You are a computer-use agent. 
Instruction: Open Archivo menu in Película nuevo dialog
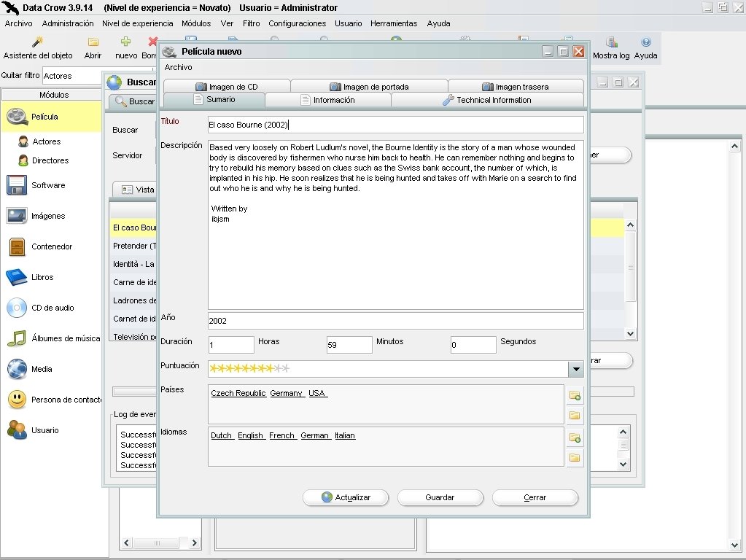pyautogui.click(x=179, y=67)
